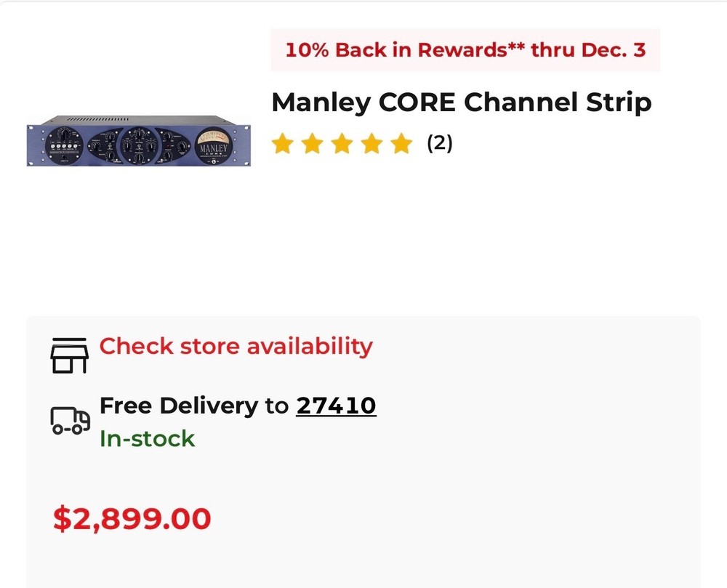Image resolution: width=727 pixels, height=588 pixels.
Task: Click the In-stock status text
Action: (x=147, y=439)
